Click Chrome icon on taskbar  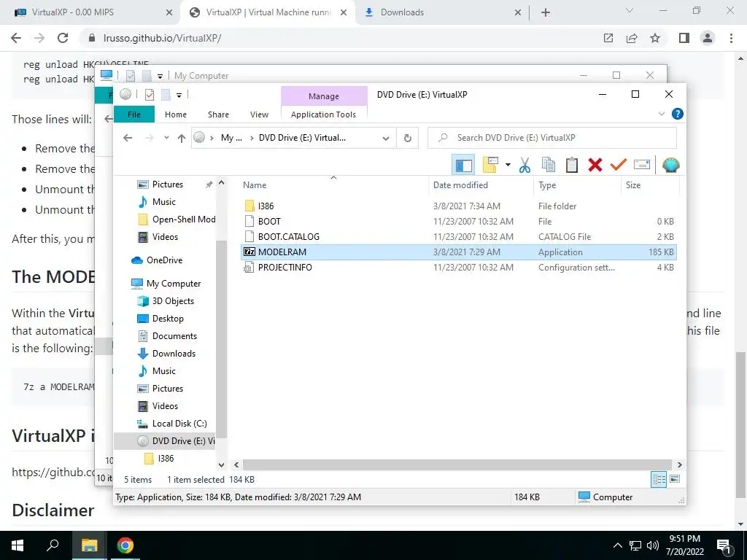click(125, 545)
